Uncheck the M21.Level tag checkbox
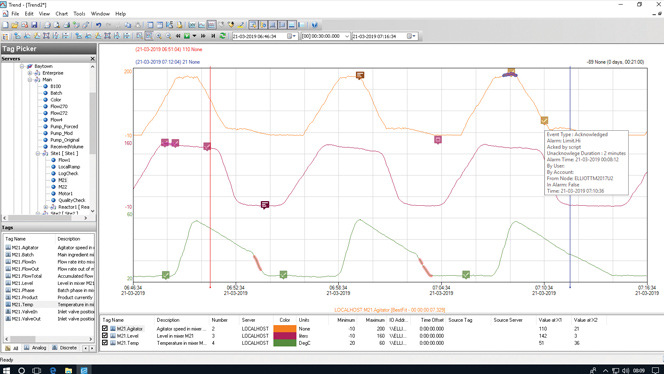Viewport: 664px width, 374px height. 105,335
